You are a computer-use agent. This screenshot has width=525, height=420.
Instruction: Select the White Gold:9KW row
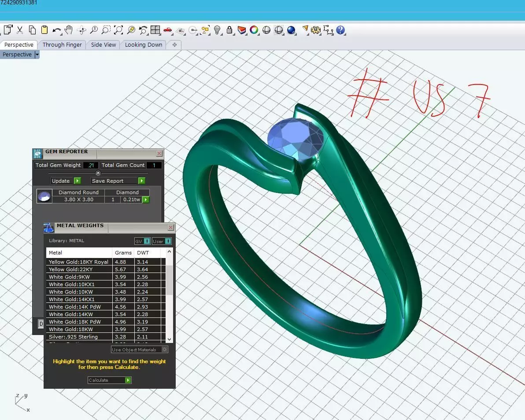(106, 277)
